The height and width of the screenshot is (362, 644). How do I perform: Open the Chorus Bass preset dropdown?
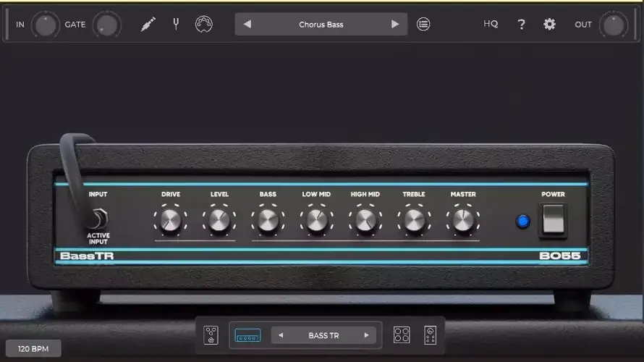point(321,25)
